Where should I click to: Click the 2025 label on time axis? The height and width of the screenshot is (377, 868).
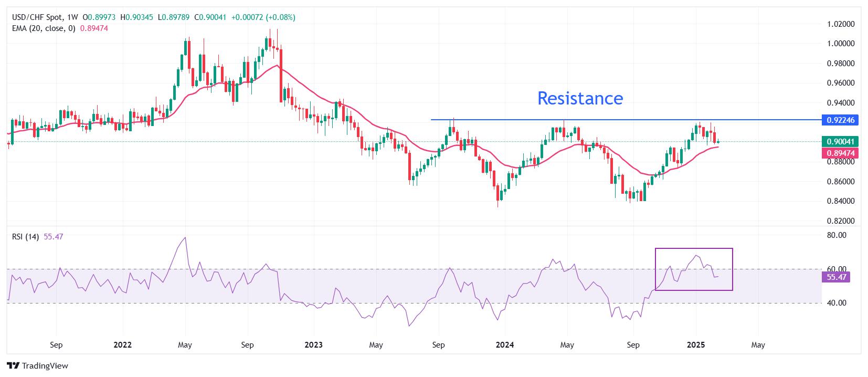[695, 345]
